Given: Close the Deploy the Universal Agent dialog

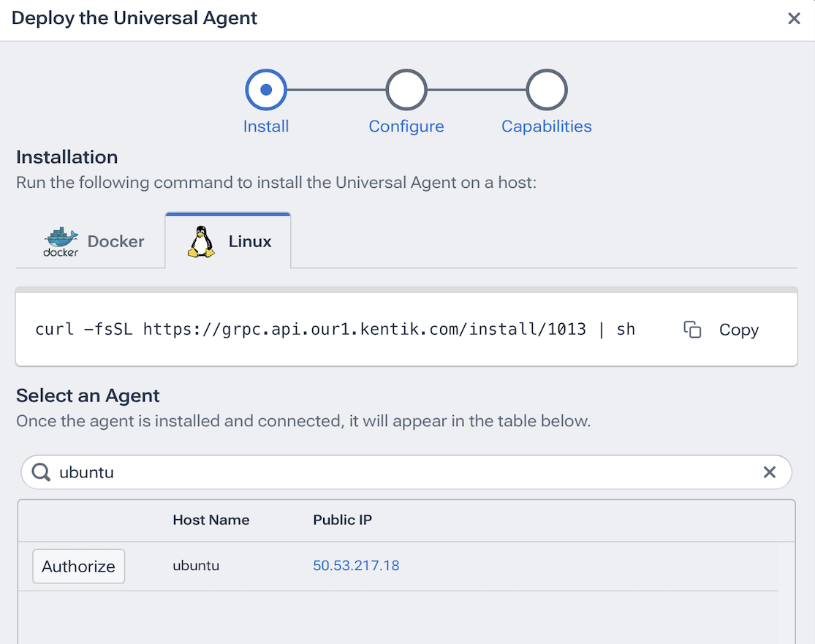Looking at the screenshot, I should point(794,19).
